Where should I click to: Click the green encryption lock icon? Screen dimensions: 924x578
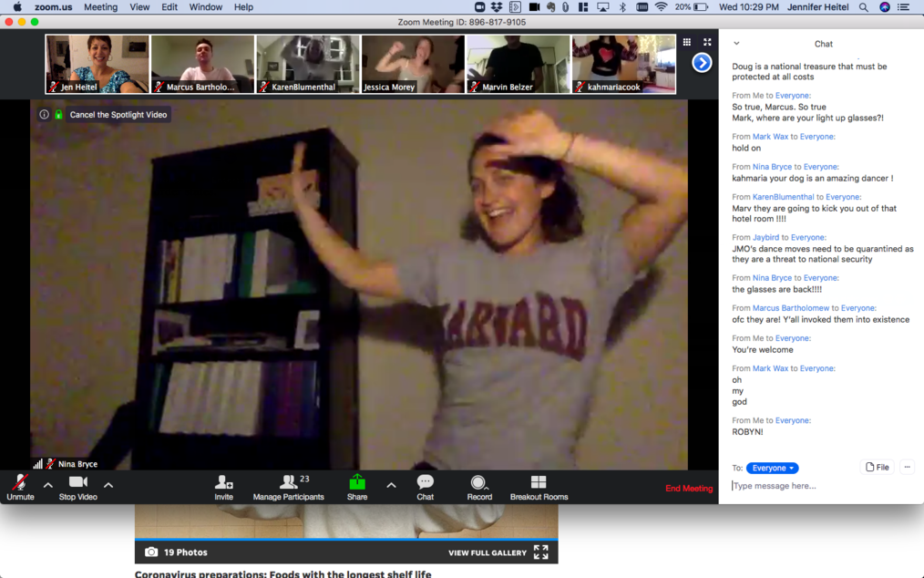59,115
